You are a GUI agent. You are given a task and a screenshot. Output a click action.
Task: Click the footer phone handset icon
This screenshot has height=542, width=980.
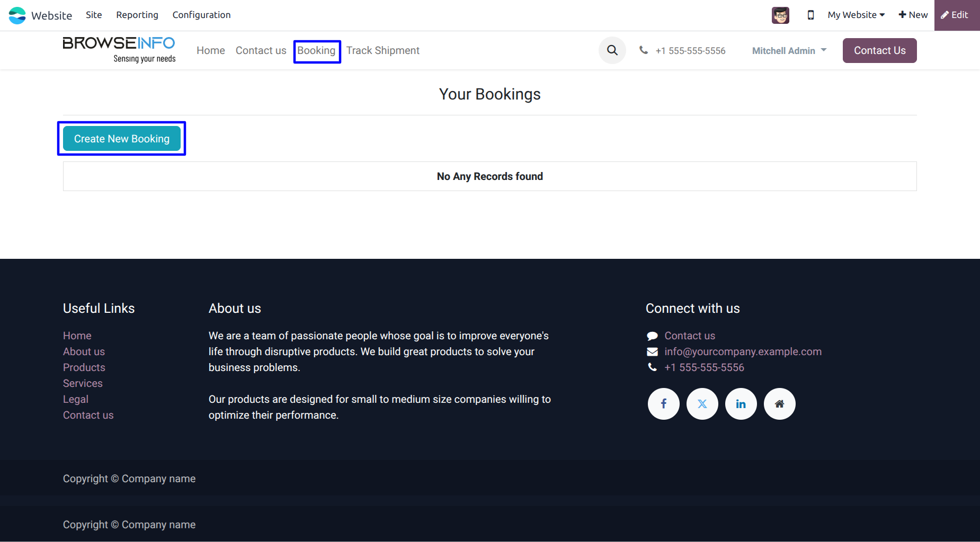point(652,367)
